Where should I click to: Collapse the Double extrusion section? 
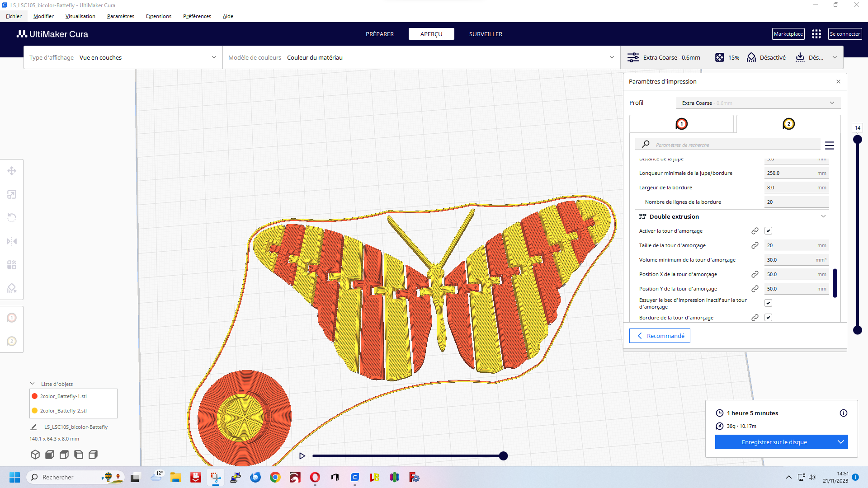823,216
